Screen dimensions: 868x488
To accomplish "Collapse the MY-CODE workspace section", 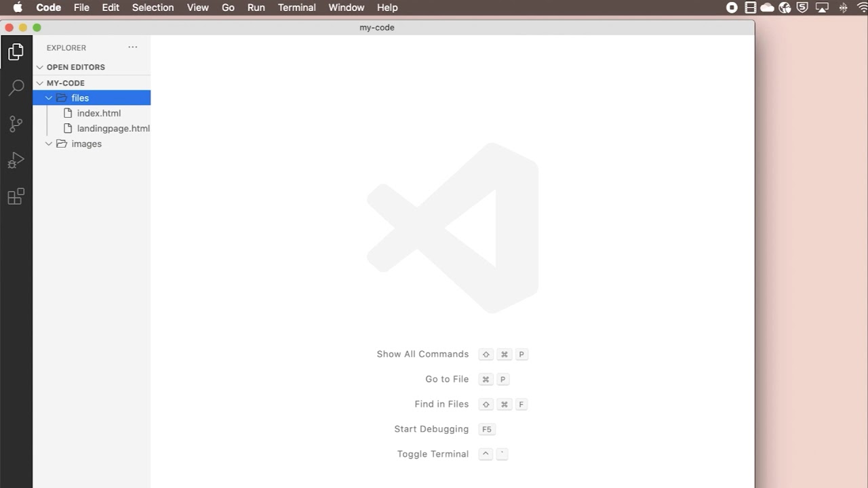I will (x=40, y=83).
